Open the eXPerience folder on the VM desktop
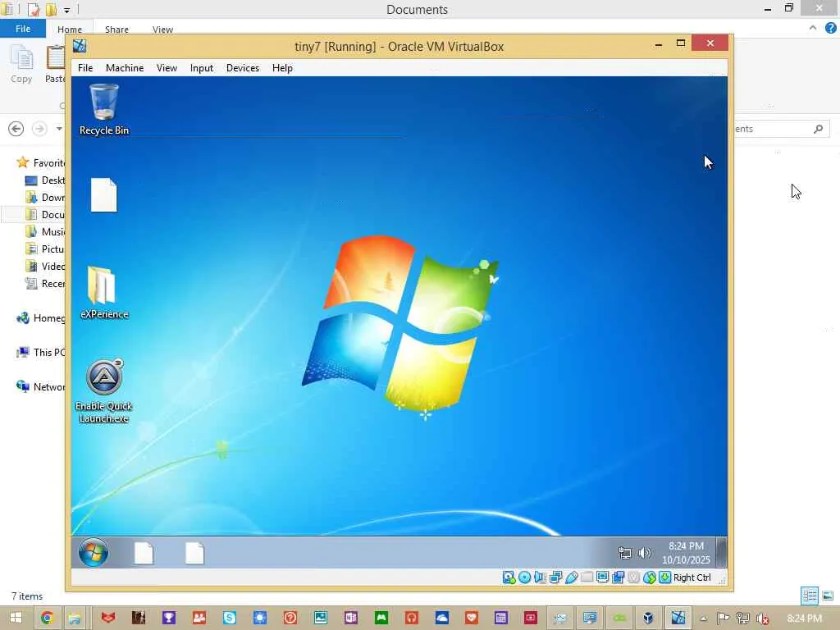This screenshot has height=630, width=840. [104, 293]
